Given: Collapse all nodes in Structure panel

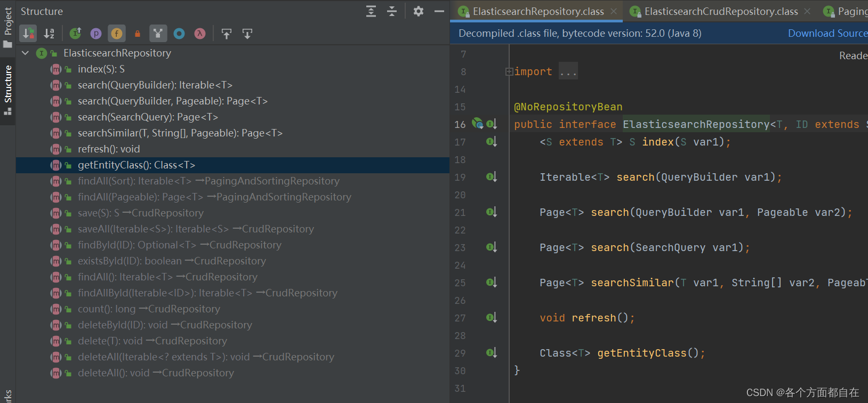Looking at the screenshot, I should [392, 11].
